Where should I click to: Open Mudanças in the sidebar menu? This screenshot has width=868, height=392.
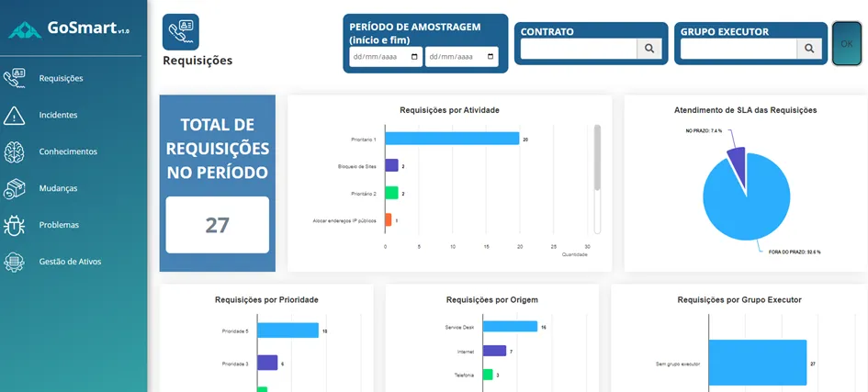[58, 188]
